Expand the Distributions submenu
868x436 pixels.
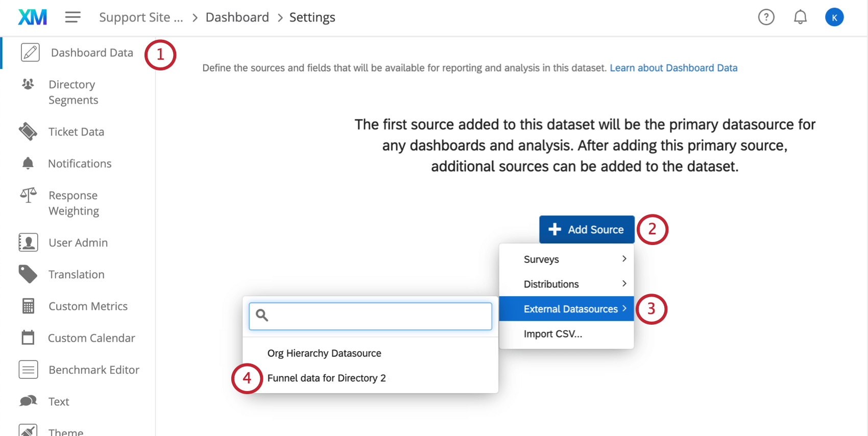[x=566, y=284]
